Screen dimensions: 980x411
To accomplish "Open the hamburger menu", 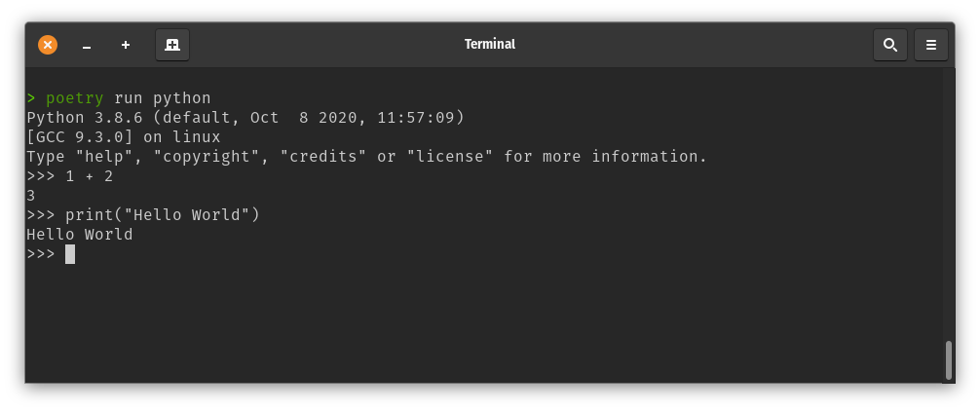I will (x=930, y=45).
